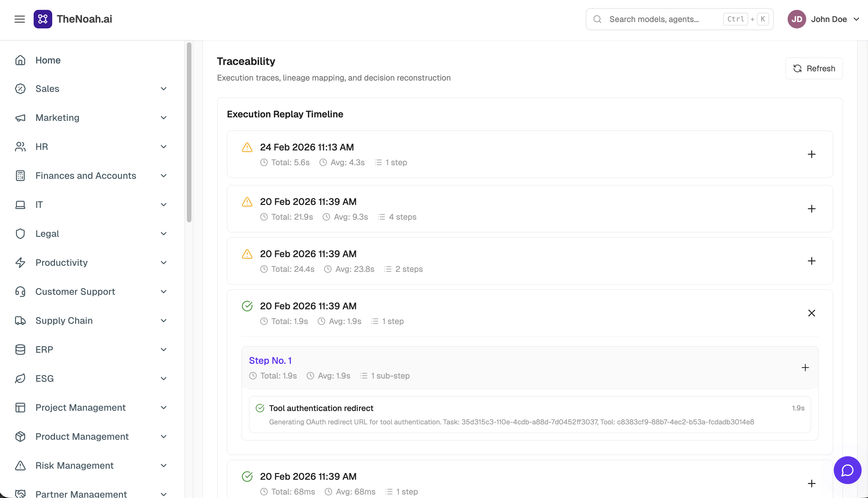Click the ERP database icon
Viewport: 868px width, 498px height.
pos(20,350)
